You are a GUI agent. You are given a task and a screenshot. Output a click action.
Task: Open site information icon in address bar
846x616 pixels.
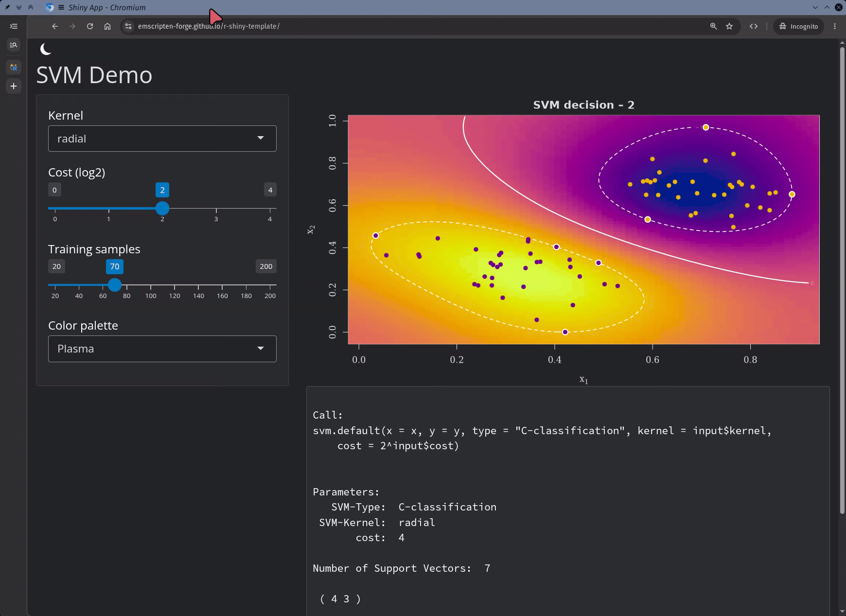[128, 26]
